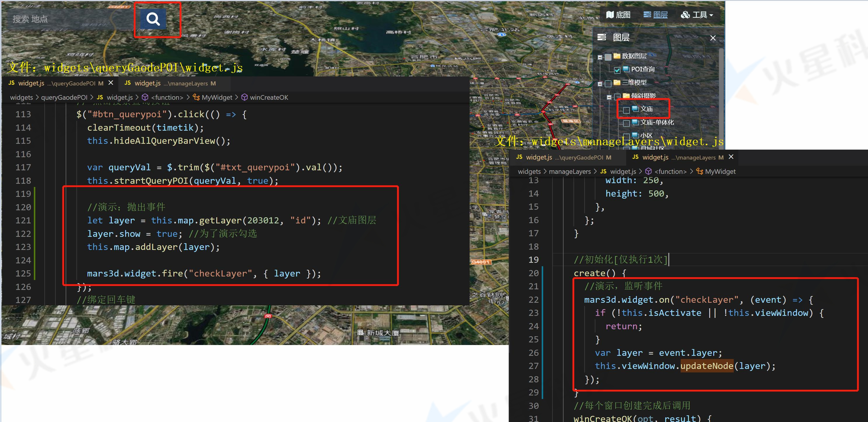The height and width of the screenshot is (422, 868).
Task: Click the create() method on line 20
Action: [595, 273]
